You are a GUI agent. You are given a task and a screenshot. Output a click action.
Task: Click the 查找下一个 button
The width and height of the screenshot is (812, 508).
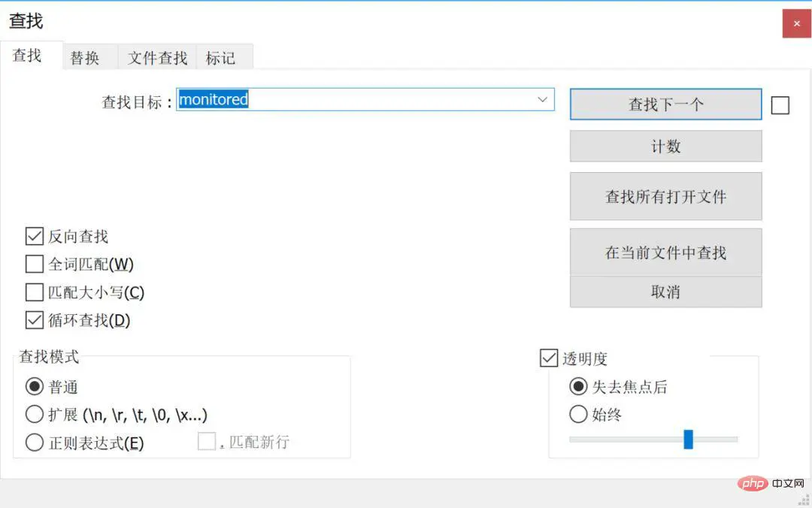point(665,104)
